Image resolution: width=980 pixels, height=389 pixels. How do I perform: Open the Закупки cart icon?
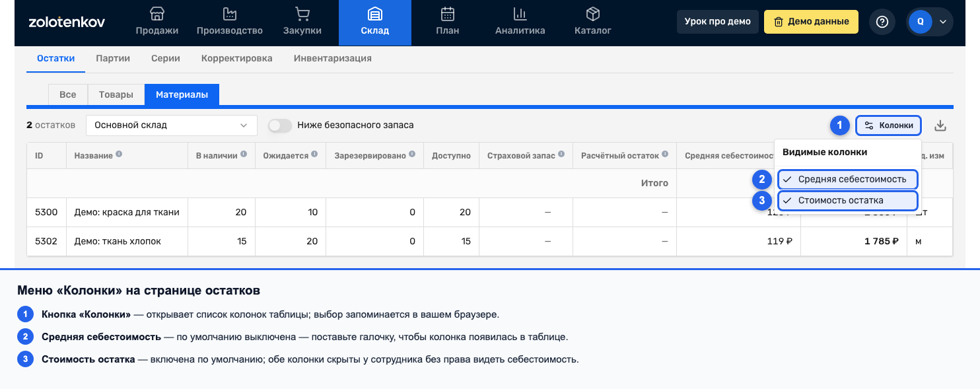pyautogui.click(x=302, y=14)
